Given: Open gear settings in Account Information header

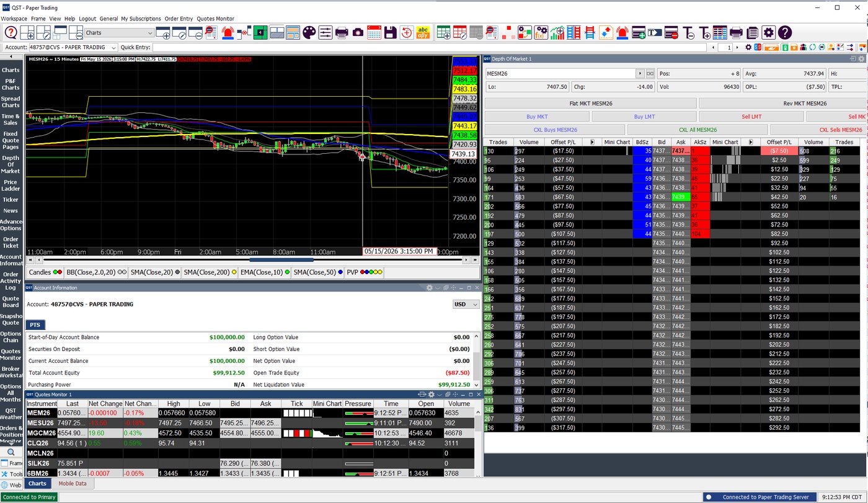Looking at the screenshot, I should pos(429,288).
